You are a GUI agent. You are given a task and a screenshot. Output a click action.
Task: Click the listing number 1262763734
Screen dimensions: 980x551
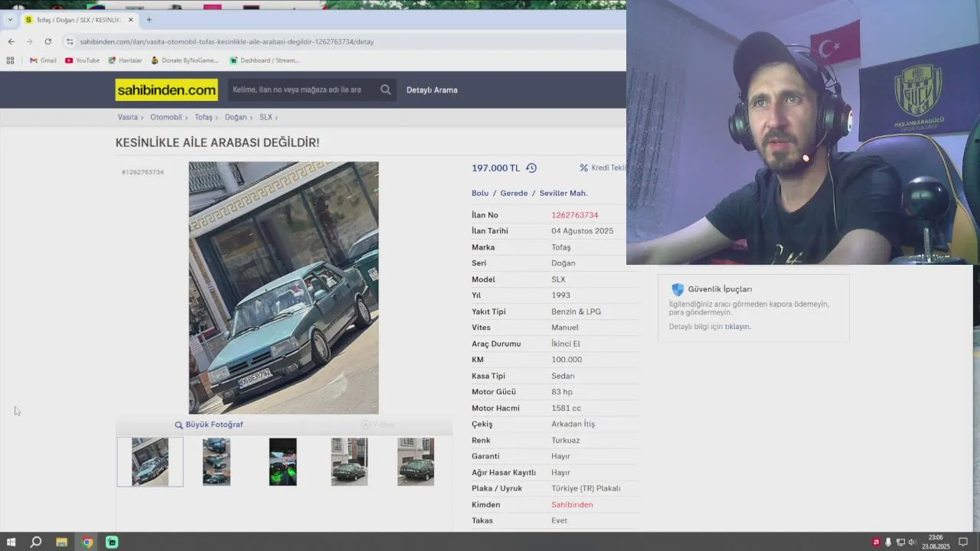(574, 215)
